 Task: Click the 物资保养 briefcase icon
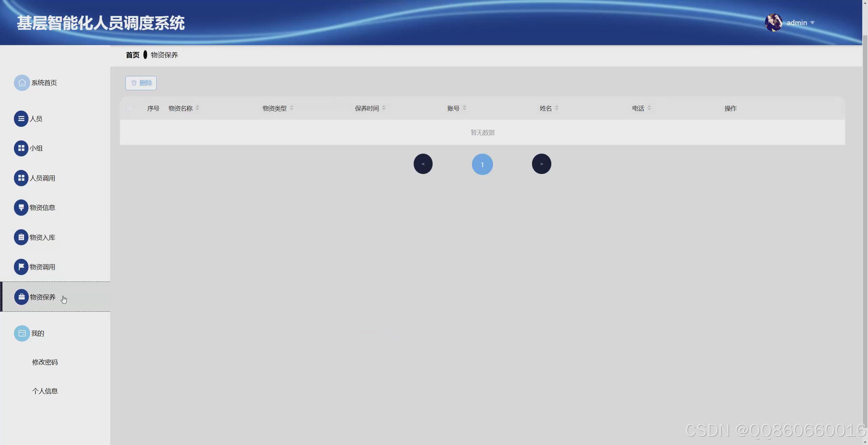click(21, 297)
